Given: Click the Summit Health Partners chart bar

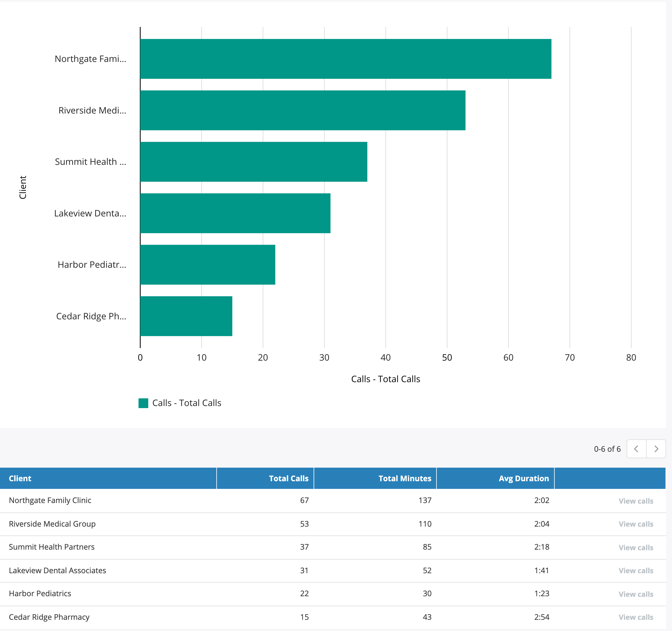Looking at the screenshot, I should pyautogui.click(x=254, y=162).
